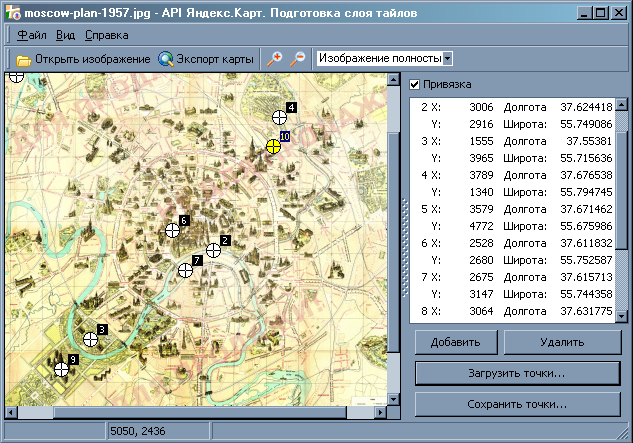Select point 6 Y value 2680
This screenshot has height=443, width=633.
point(481,260)
